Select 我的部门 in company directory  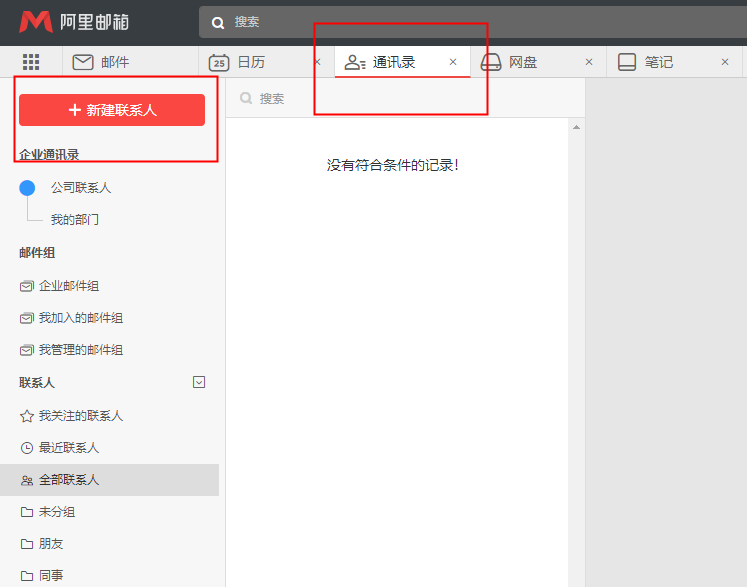[75, 220]
